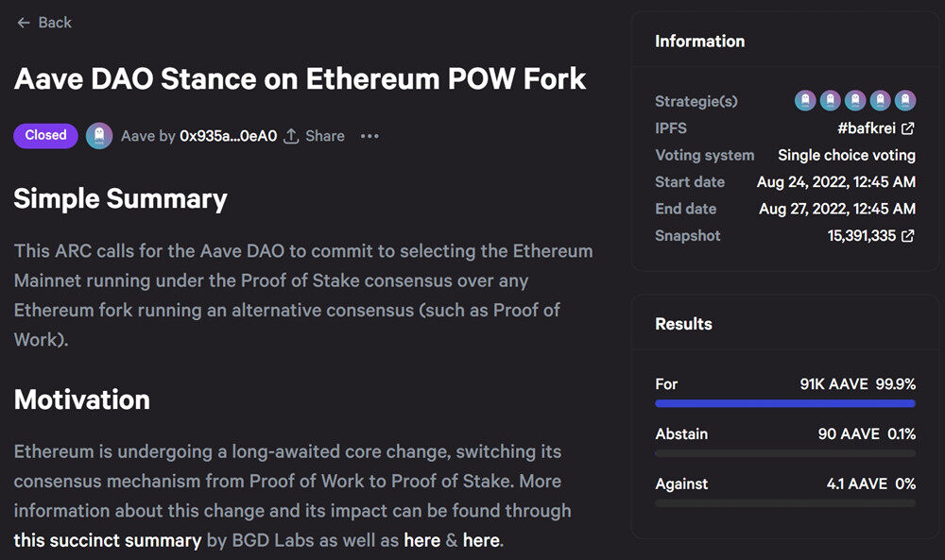Click the back arrow icon
Viewport: 945px width, 560px height.
[24, 23]
